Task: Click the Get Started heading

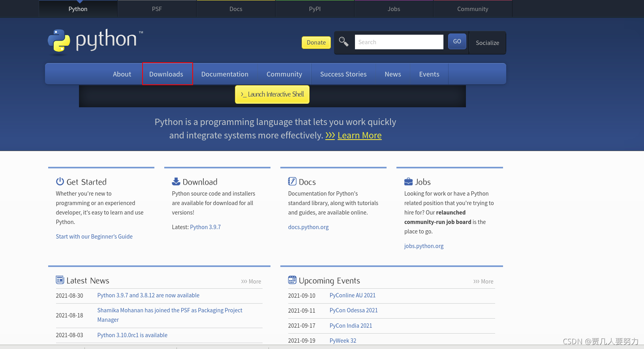Action: tap(86, 182)
